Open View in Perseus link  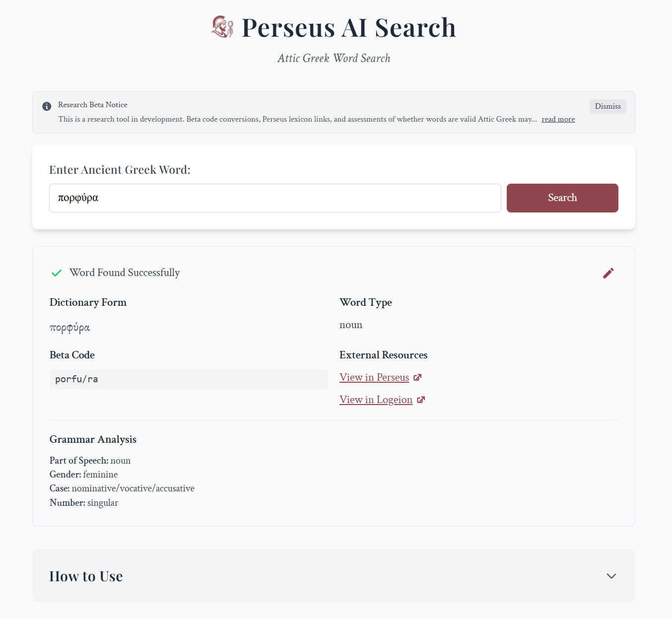tap(374, 377)
